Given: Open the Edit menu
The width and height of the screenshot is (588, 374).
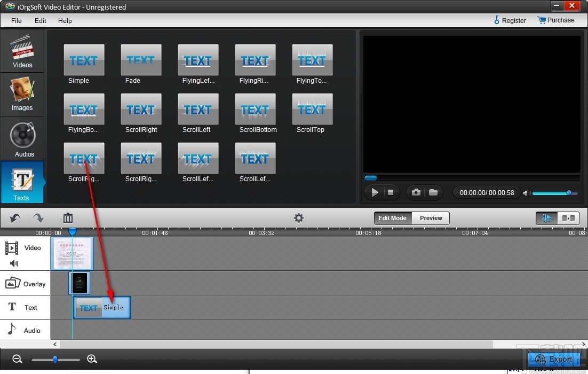Looking at the screenshot, I should (40, 21).
